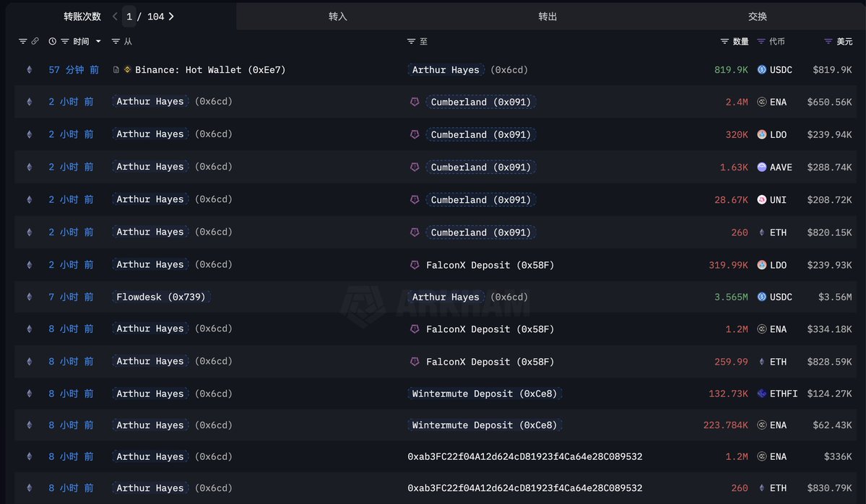Viewport: 866px width, 504px height.
Task: Click USDC token icon in Flowdesk row
Action: (x=761, y=297)
